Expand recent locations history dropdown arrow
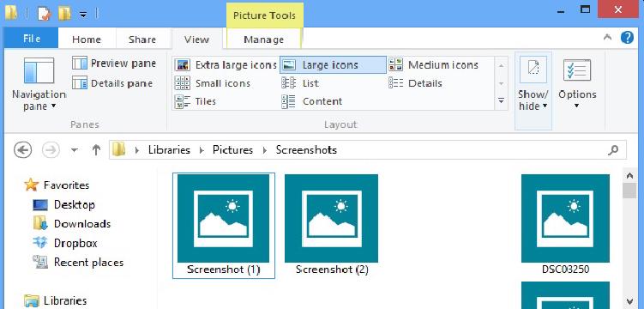The image size is (644, 309). tap(75, 150)
